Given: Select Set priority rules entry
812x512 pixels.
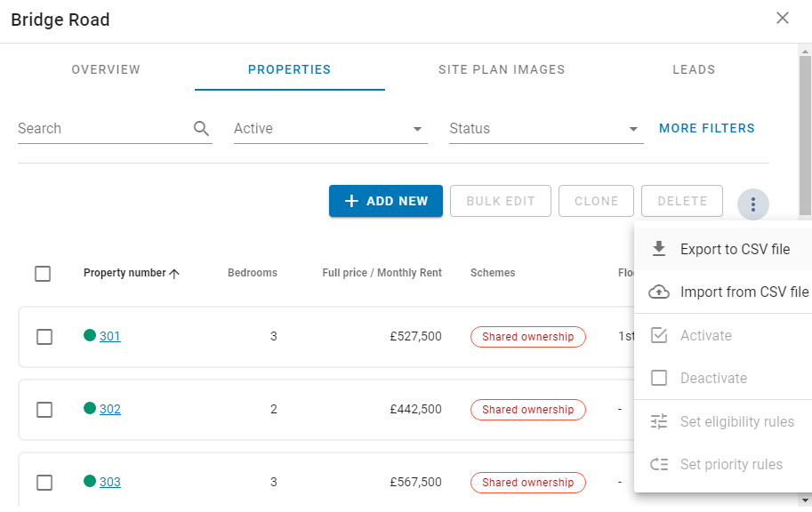Looking at the screenshot, I should [723, 464].
